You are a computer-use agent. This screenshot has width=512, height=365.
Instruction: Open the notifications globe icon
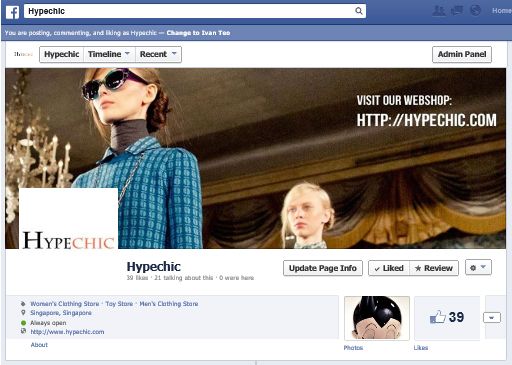pyautogui.click(x=475, y=11)
